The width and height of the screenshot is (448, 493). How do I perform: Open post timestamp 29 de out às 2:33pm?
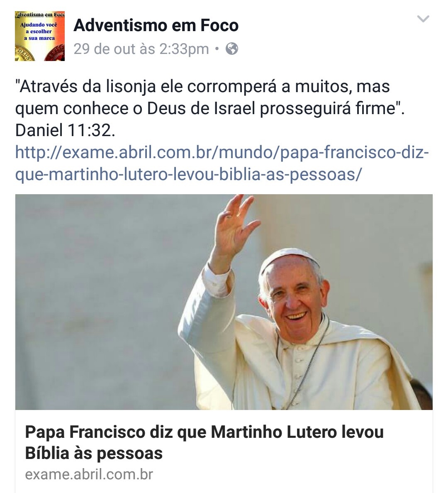click(141, 49)
